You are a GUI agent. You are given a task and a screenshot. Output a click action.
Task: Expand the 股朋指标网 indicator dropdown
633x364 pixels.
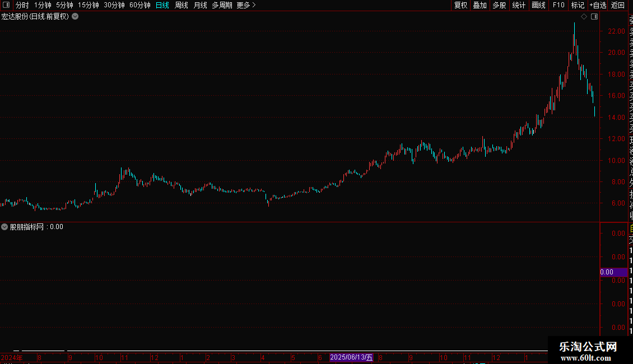pyautogui.click(x=4, y=227)
